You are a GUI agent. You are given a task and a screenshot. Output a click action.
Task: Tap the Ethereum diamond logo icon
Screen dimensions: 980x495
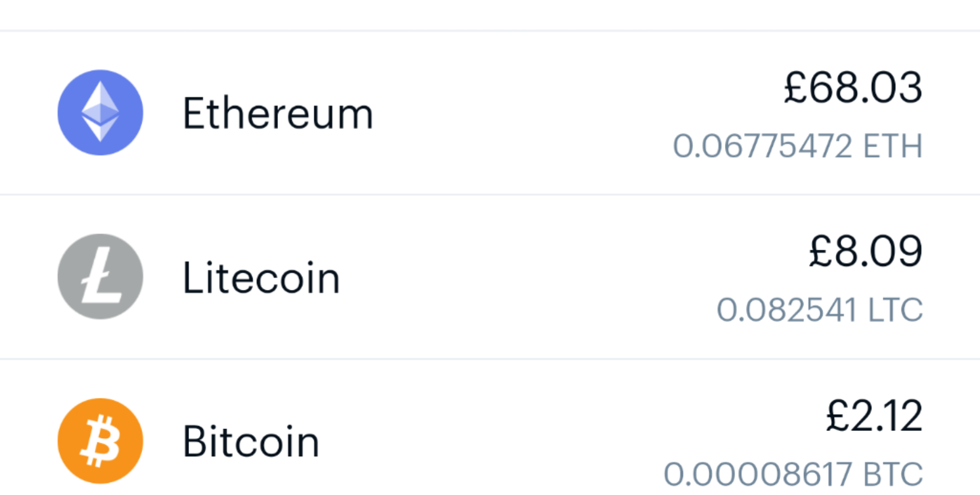100,112
